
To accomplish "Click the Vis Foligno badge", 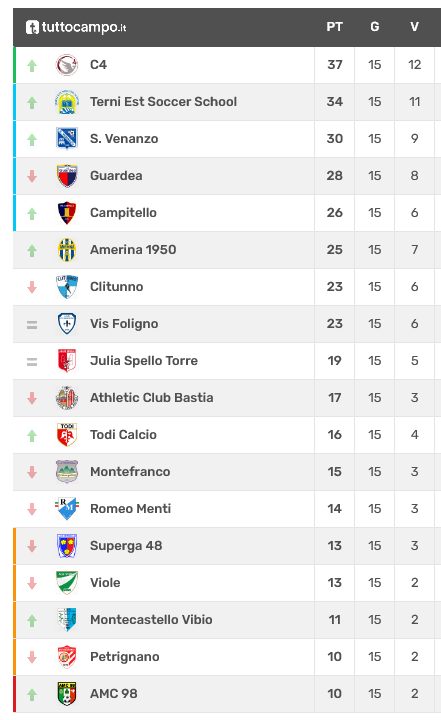I will pyautogui.click(x=67, y=324).
